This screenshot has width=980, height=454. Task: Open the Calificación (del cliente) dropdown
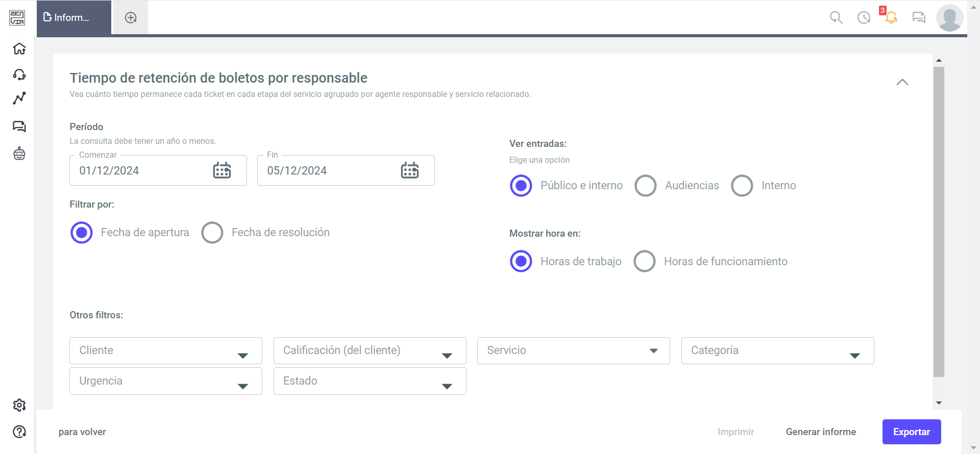[370, 350]
